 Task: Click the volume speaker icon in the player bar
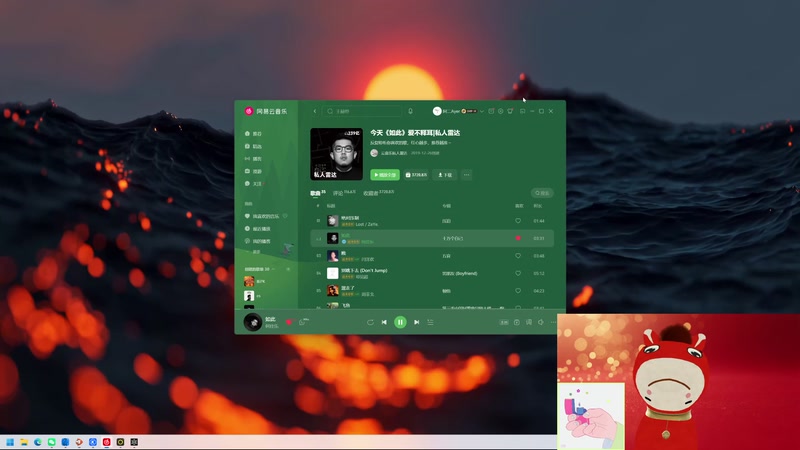point(541,322)
